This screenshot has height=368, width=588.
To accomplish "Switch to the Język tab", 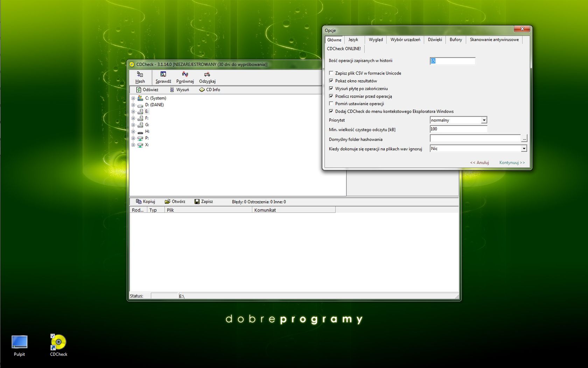I will pos(353,40).
